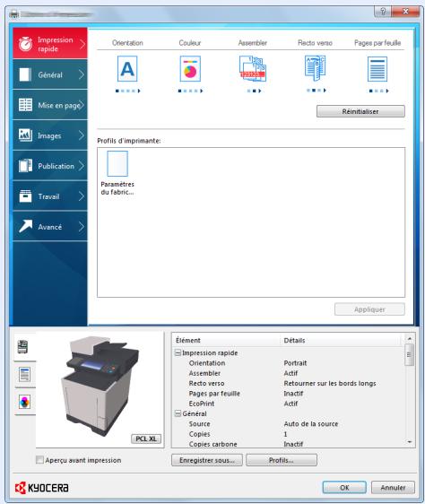Confirm with the OK button

(344, 487)
